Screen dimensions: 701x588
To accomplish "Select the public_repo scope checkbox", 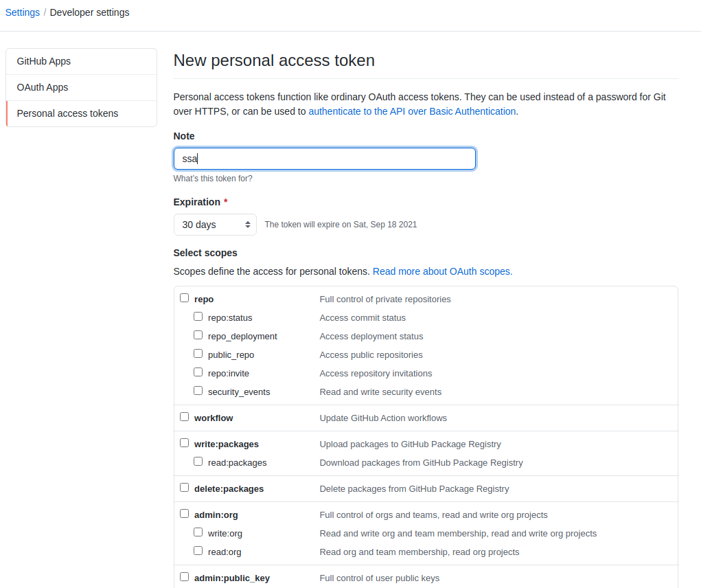I will click(x=198, y=354).
